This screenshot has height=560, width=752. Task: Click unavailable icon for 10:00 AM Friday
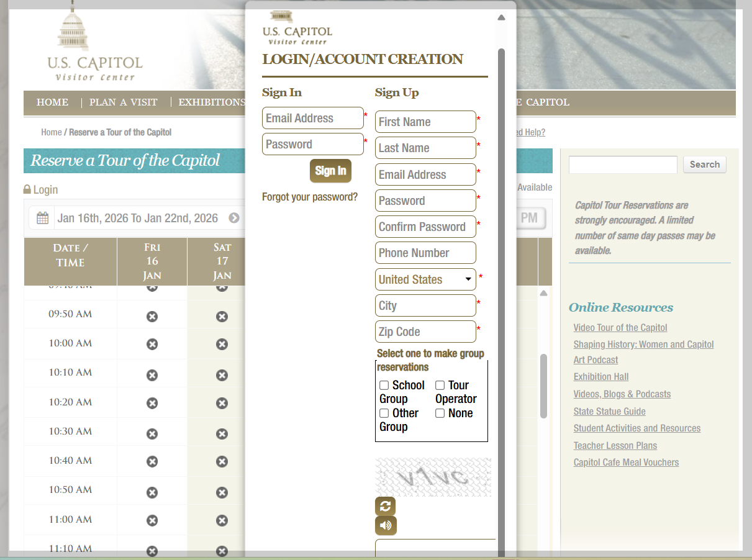click(x=152, y=344)
